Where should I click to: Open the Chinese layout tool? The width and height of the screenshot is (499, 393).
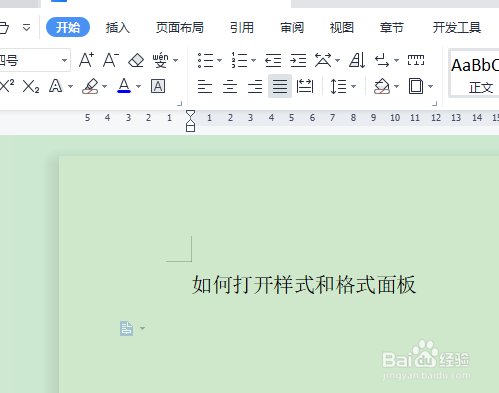click(x=323, y=60)
